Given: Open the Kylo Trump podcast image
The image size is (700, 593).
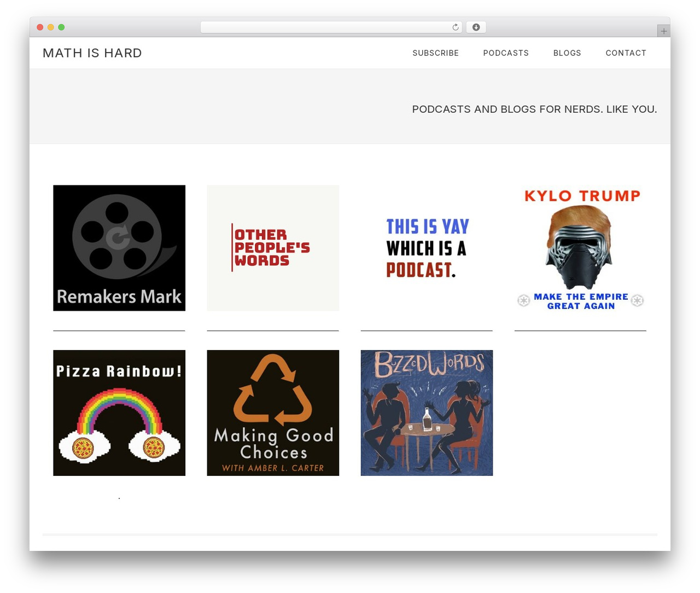Looking at the screenshot, I should pyautogui.click(x=580, y=248).
